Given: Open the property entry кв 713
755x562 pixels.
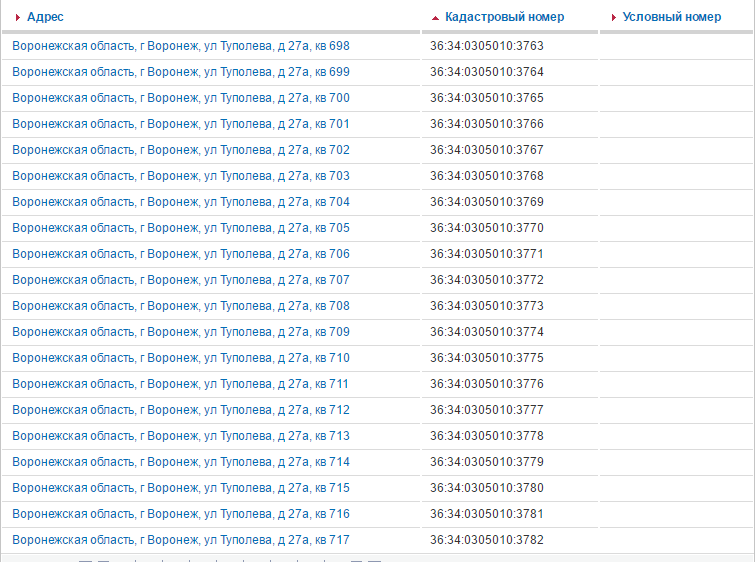Looking at the screenshot, I should point(181,436).
